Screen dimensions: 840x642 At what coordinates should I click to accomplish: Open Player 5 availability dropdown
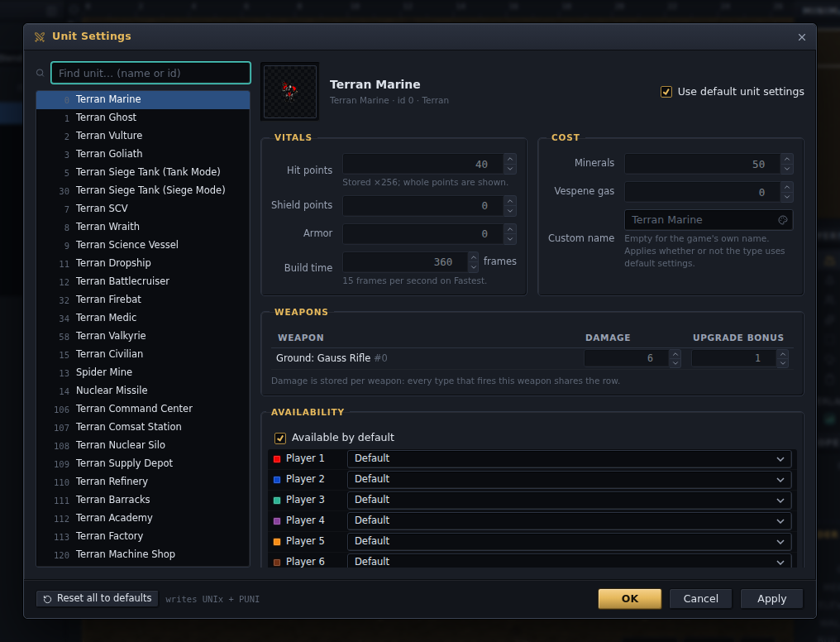coord(569,541)
